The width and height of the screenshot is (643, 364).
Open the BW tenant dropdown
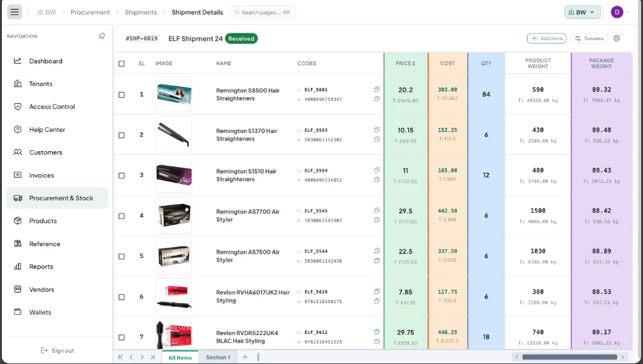click(582, 13)
